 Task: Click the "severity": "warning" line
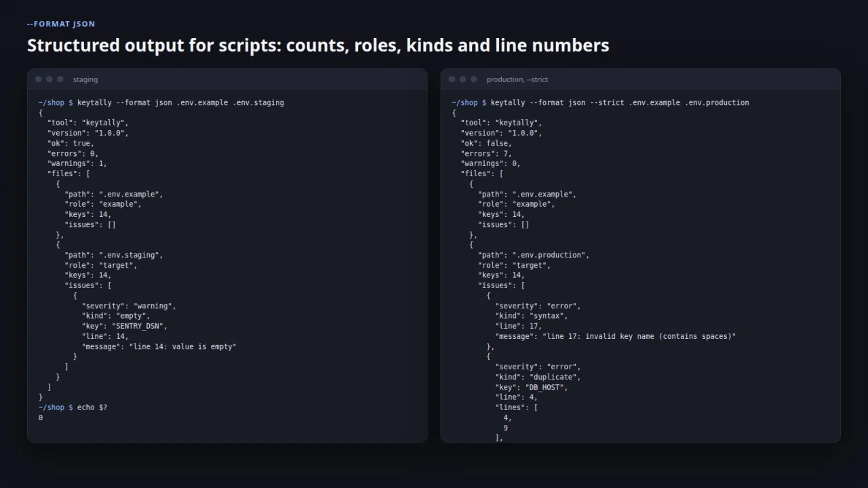point(129,306)
